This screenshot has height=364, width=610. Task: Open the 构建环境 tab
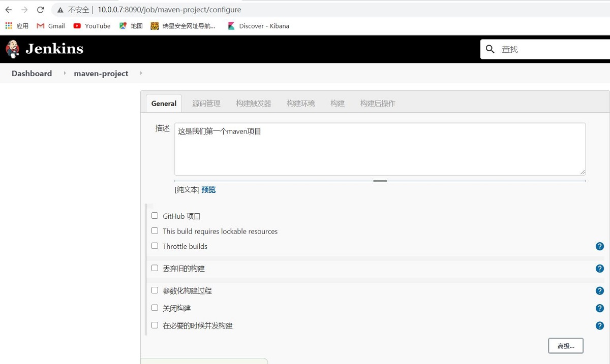click(x=301, y=104)
